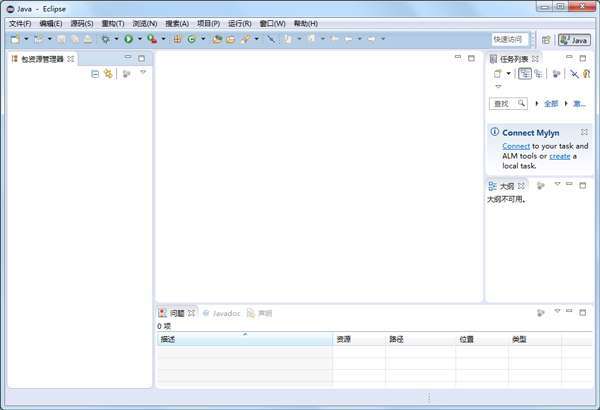Open the Package Explorer view menu triangle
The width and height of the screenshot is (600, 410).
(x=143, y=72)
